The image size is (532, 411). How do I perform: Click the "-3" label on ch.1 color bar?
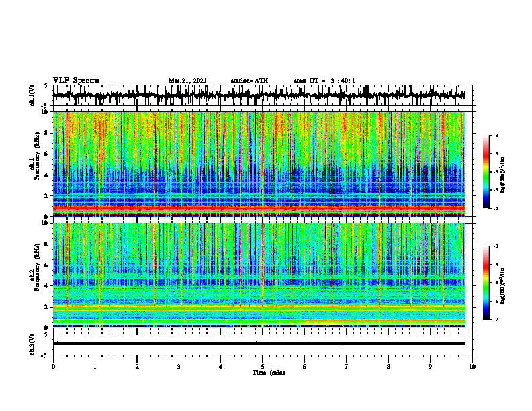pyautogui.click(x=495, y=136)
